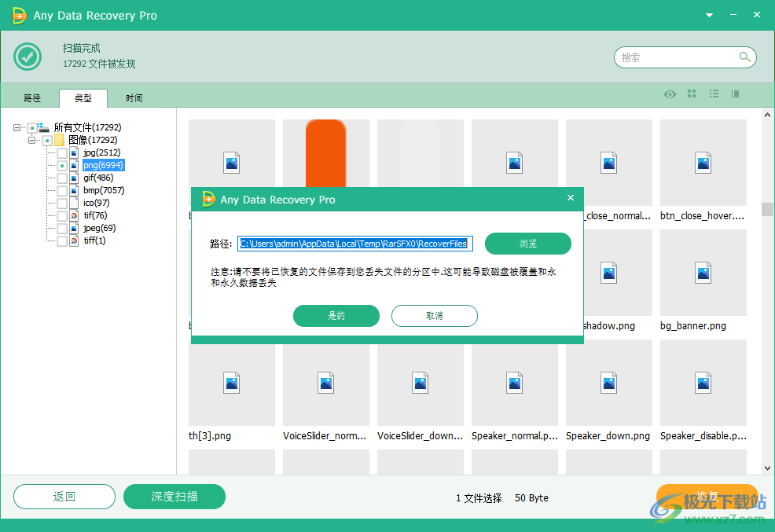This screenshot has width=775, height=532.
Task: Click the 图像 folder icon
Action: 59,141
